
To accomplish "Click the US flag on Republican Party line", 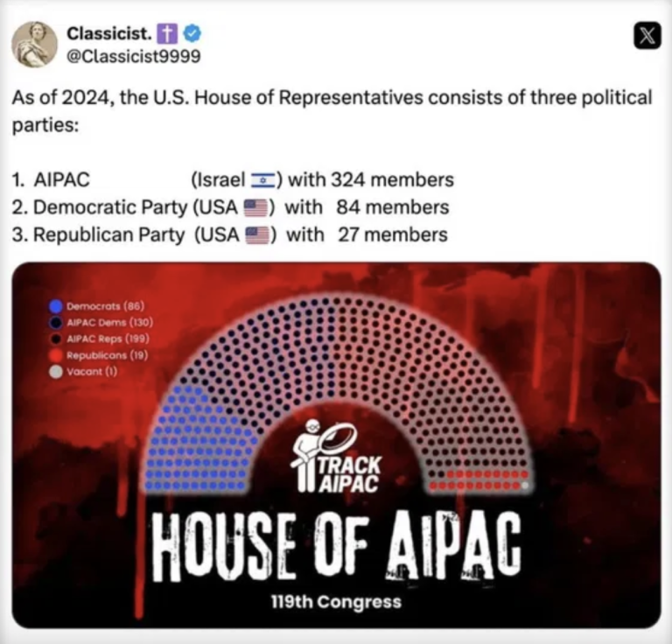I will [257, 235].
